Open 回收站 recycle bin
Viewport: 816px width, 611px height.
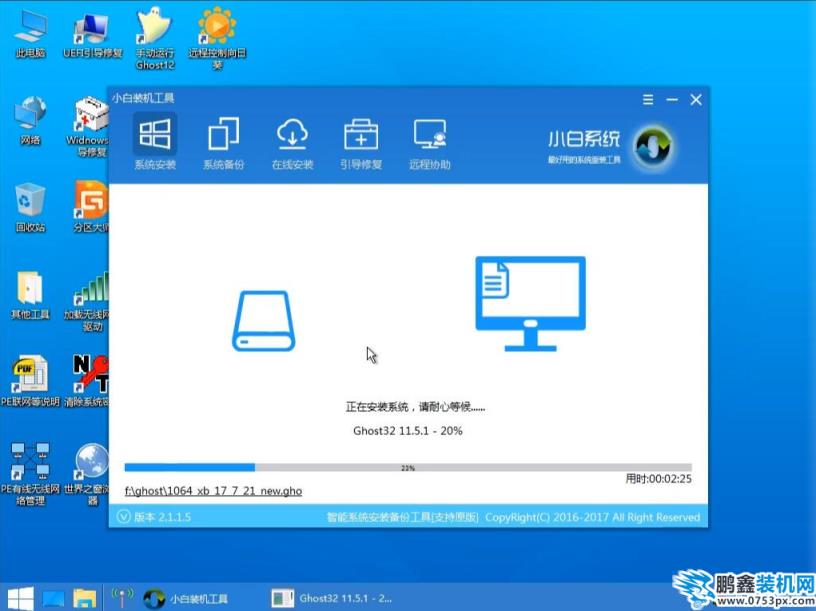tap(30, 207)
